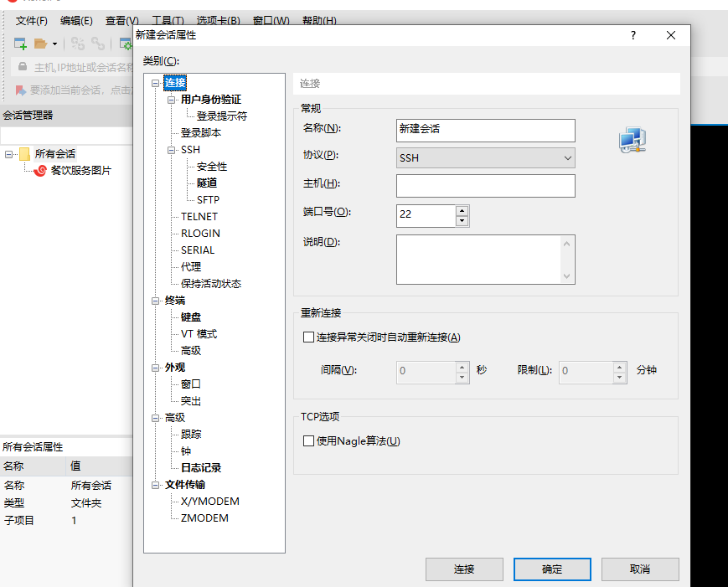Collapse the 终端 tree node

point(156,301)
